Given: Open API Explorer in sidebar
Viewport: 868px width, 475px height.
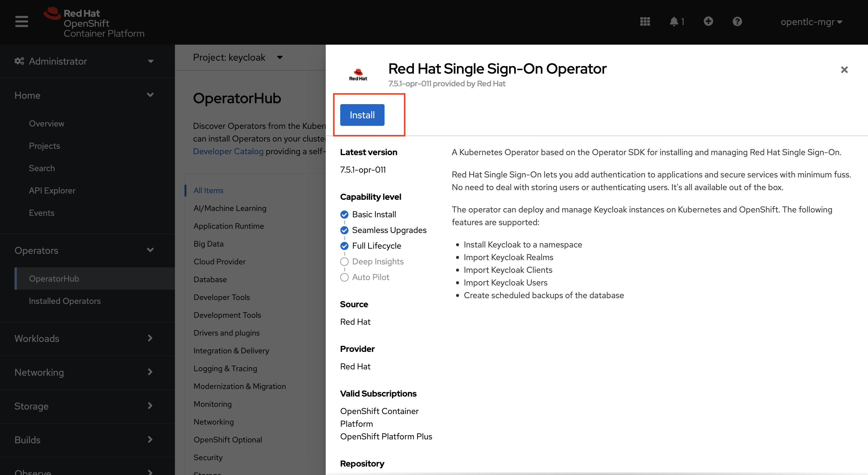Looking at the screenshot, I should coord(52,190).
